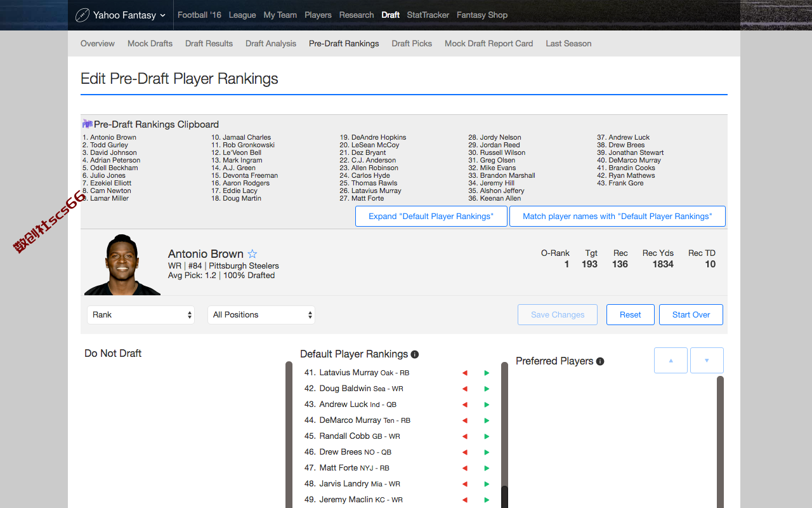The height and width of the screenshot is (508, 812).
Task: Open My Team page
Action: (x=280, y=15)
